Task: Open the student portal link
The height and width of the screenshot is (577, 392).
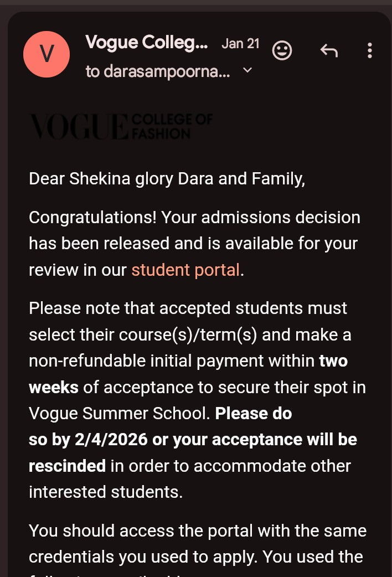Action: [185, 270]
